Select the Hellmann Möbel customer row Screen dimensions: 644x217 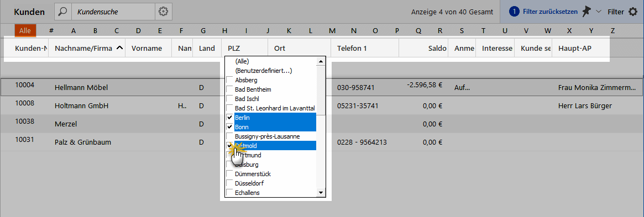322,87
